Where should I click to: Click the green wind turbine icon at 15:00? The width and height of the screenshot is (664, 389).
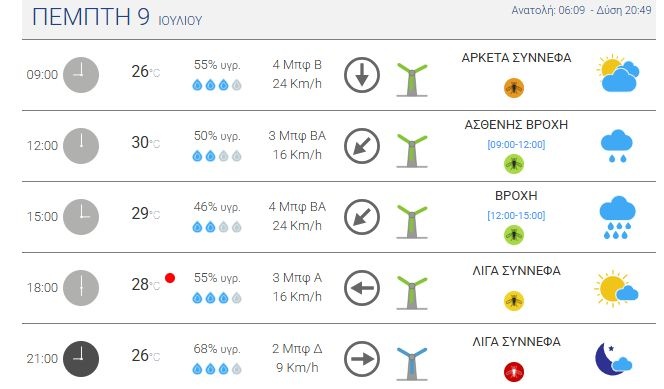coord(412,222)
